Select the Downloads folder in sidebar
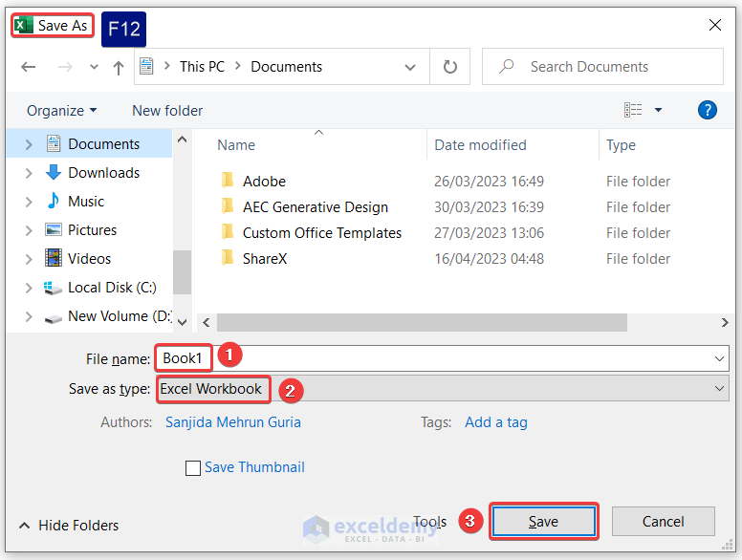The height and width of the screenshot is (560, 742). pyautogui.click(x=103, y=173)
